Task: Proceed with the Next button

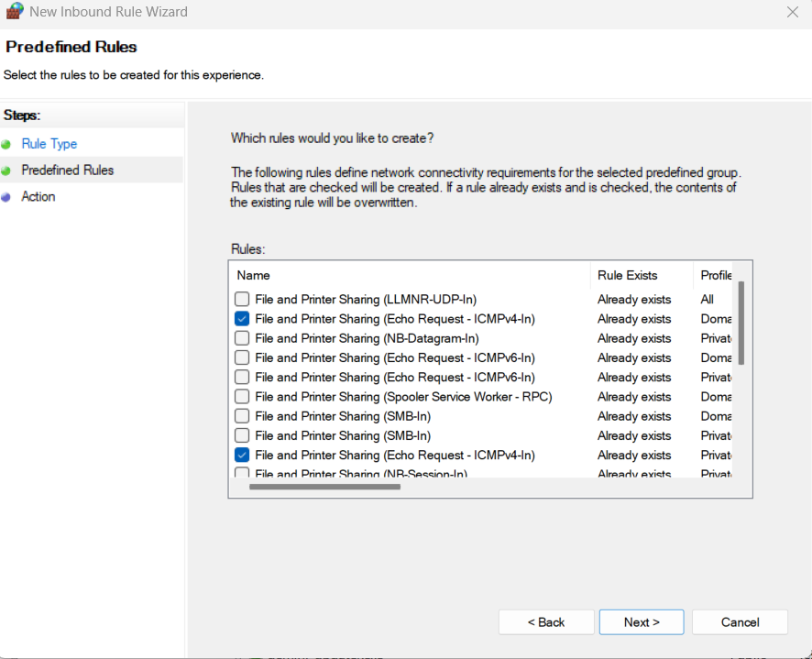Action: coord(642,622)
